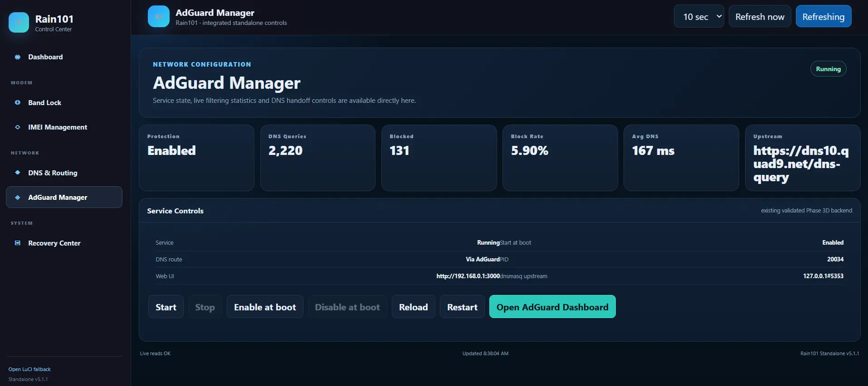Click the Dashboard sidebar icon

18,57
